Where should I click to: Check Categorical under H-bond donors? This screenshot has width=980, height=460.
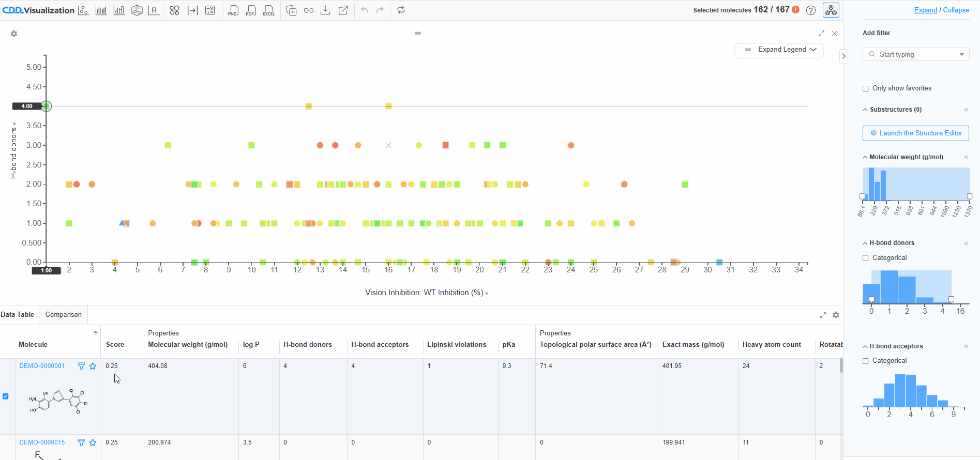[x=866, y=258]
